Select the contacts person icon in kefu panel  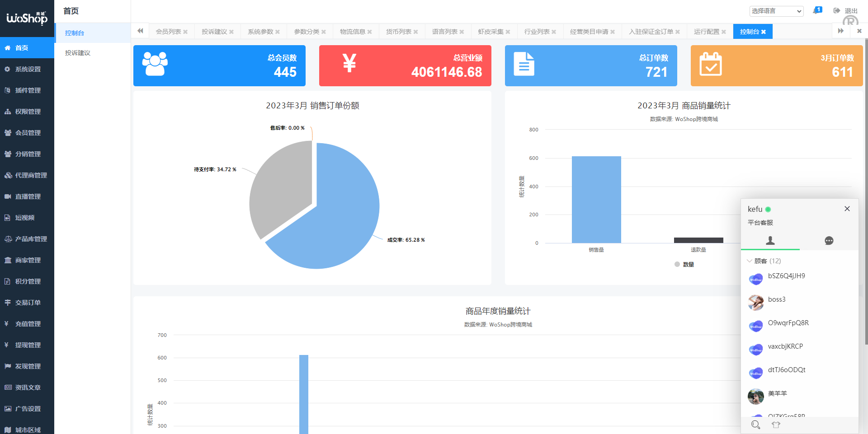770,241
